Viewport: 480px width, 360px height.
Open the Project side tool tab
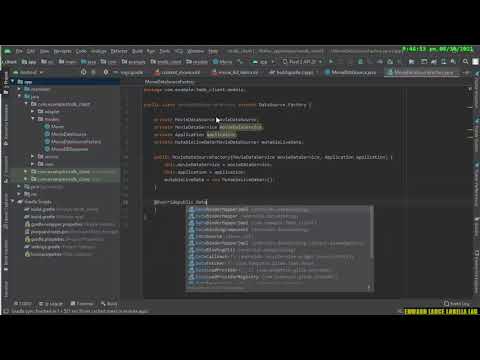coord(6,83)
